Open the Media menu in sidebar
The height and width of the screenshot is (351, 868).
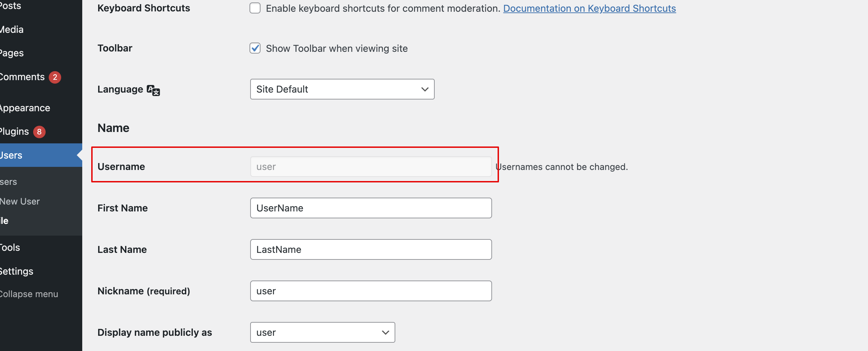pos(12,30)
